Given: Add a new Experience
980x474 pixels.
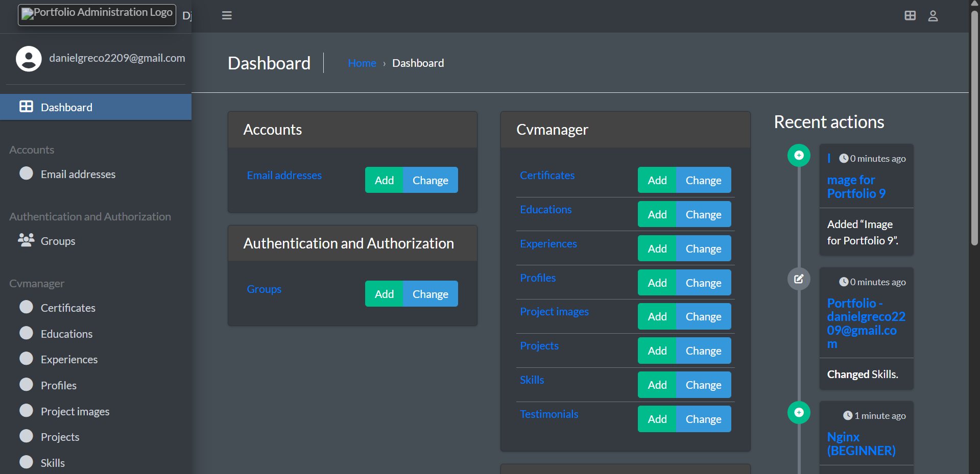Looking at the screenshot, I should pos(657,248).
